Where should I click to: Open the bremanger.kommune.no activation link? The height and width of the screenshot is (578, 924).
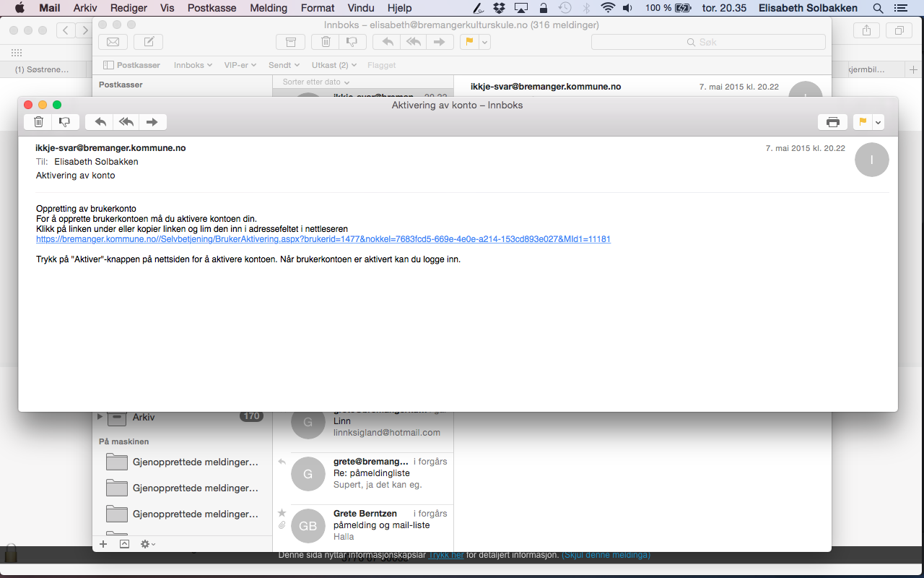pos(323,239)
